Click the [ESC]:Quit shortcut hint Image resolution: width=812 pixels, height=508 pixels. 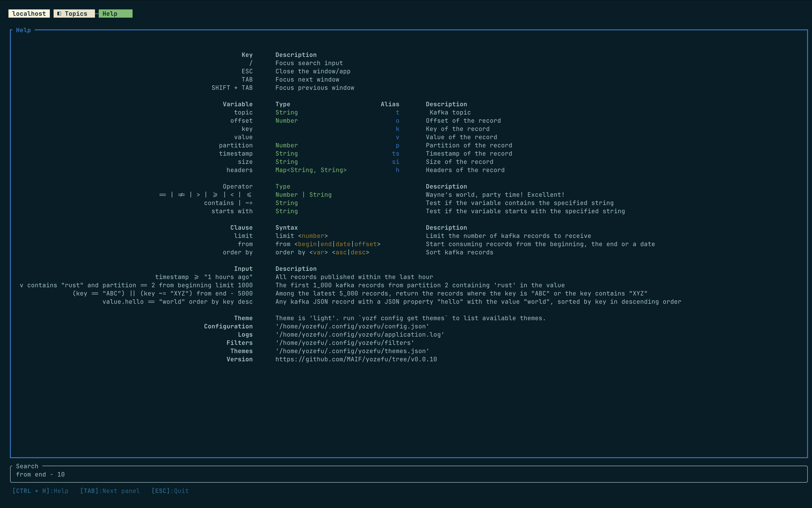click(x=170, y=491)
